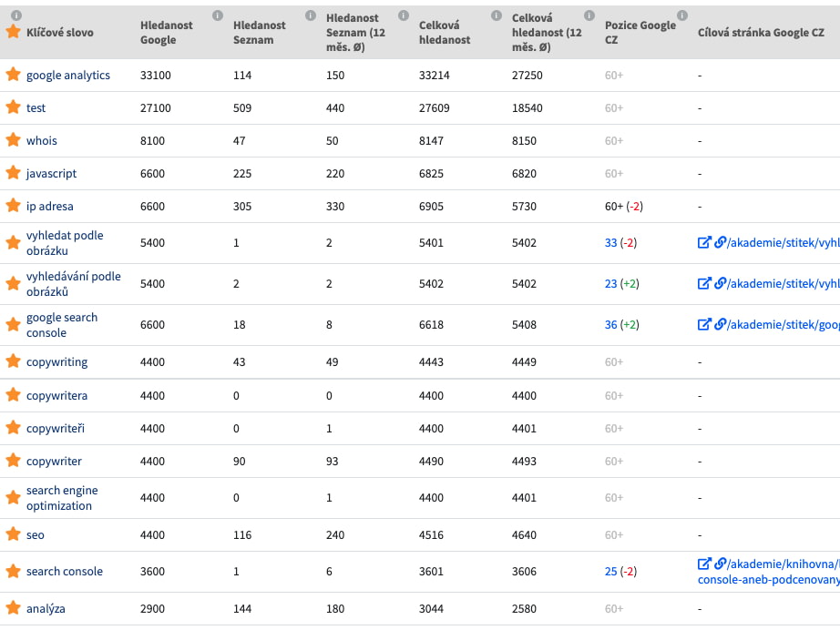Click position 23 link
Screen dimensions: 840x630
pos(610,283)
